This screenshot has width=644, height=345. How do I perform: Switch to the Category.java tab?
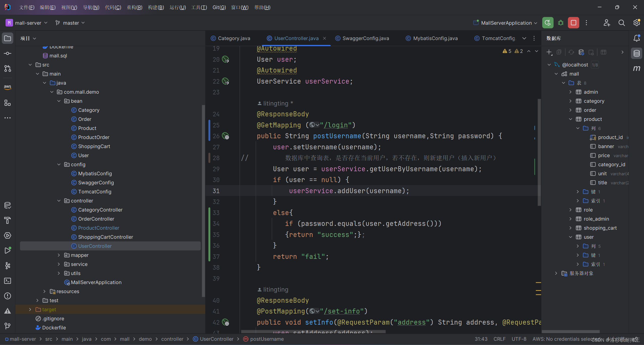[230, 38]
